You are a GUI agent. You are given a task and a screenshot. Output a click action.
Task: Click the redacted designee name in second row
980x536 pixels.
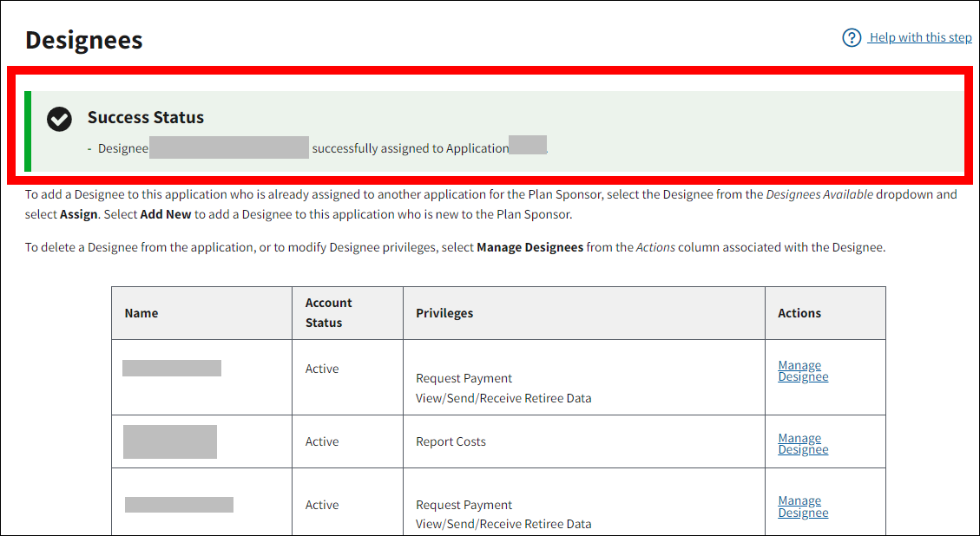click(170, 441)
